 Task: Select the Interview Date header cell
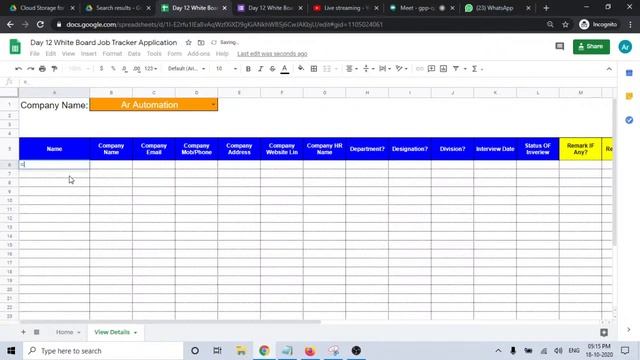click(495, 149)
